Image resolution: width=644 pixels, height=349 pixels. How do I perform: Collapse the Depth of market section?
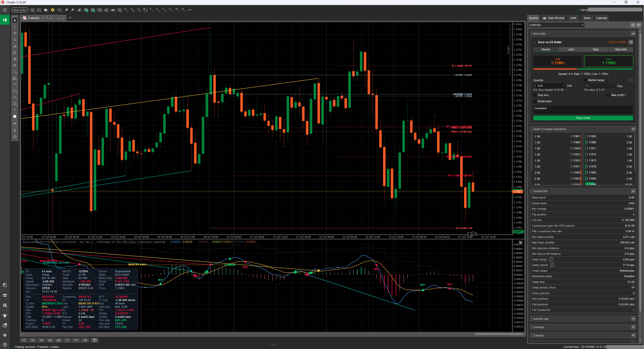coord(633,129)
